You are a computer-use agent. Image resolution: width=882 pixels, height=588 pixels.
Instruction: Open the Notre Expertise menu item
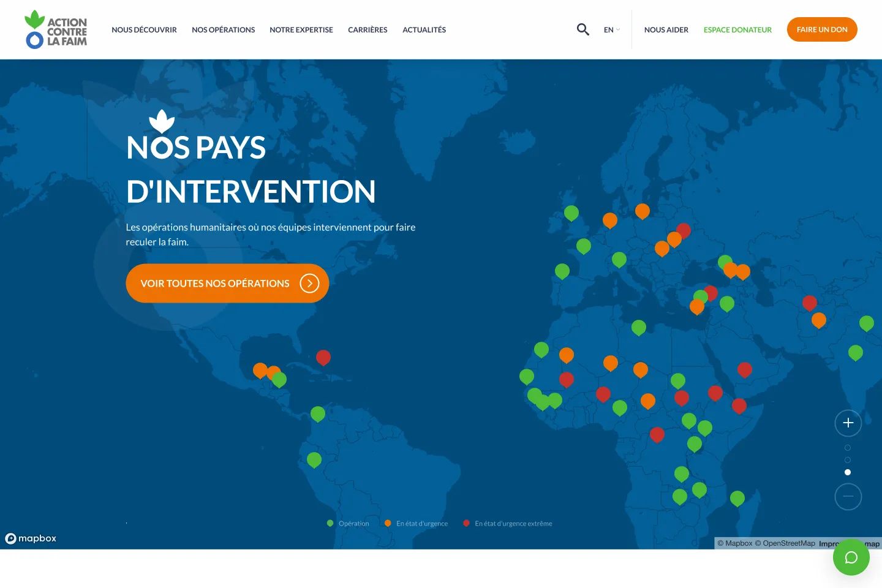301,29
